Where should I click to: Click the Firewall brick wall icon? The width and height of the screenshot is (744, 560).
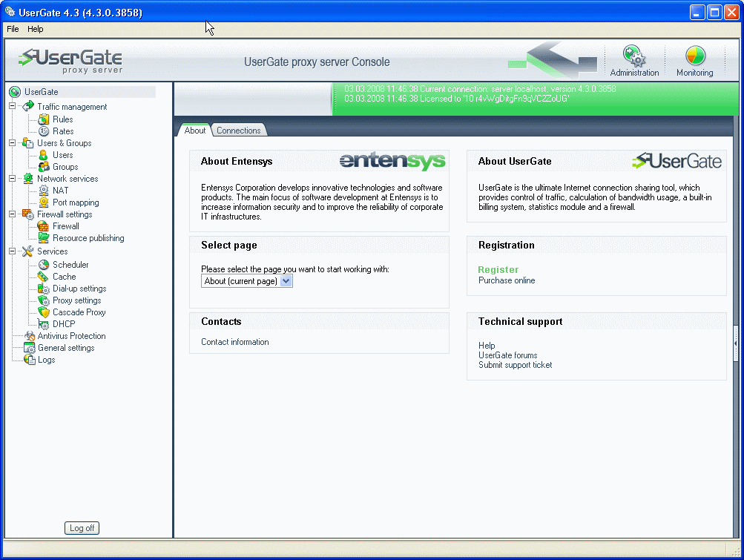pyautogui.click(x=44, y=226)
